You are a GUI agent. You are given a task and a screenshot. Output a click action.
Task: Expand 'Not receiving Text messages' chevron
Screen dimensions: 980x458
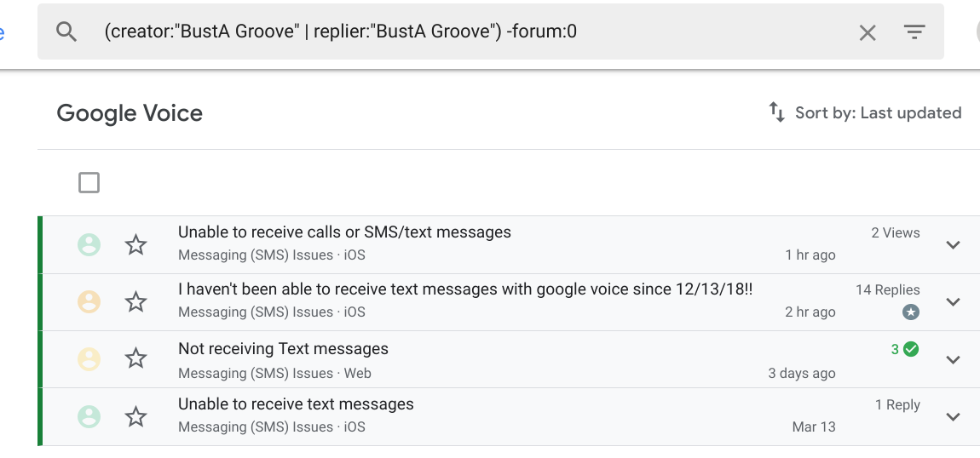coord(953,359)
